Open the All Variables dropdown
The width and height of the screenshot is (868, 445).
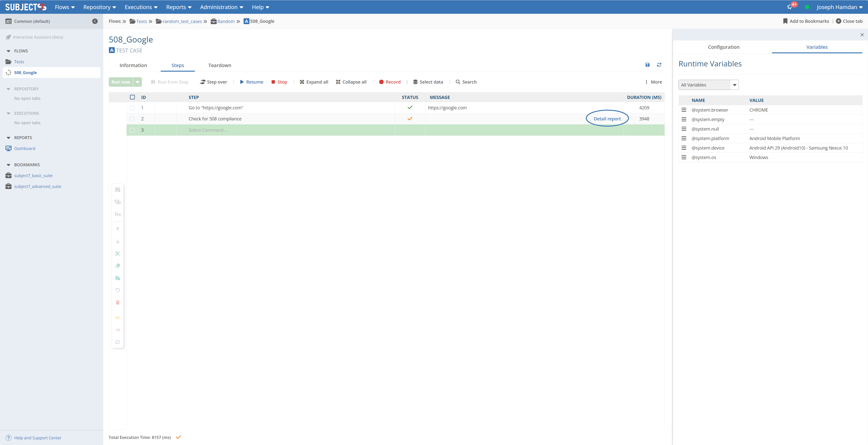pyautogui.click(x=708, y=85)
